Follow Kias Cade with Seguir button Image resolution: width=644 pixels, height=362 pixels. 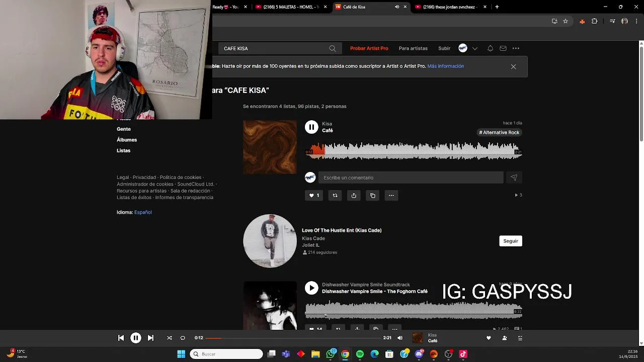pos(511,241)
